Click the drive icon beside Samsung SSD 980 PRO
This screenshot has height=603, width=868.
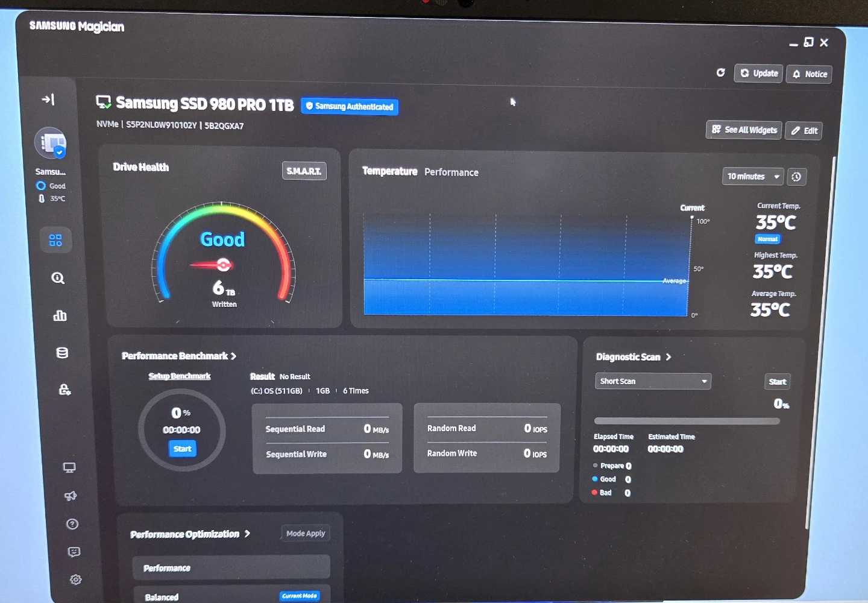(104, 103)
